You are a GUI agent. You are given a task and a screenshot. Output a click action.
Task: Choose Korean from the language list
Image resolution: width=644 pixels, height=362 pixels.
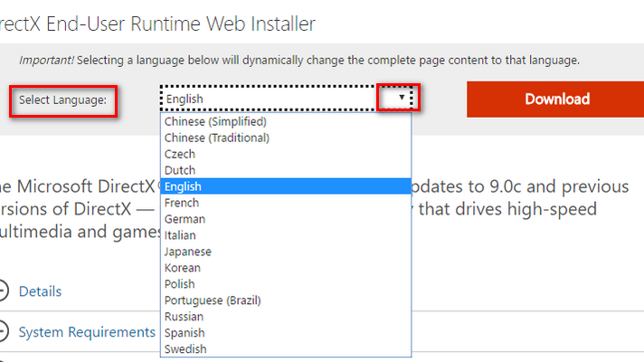286,268
